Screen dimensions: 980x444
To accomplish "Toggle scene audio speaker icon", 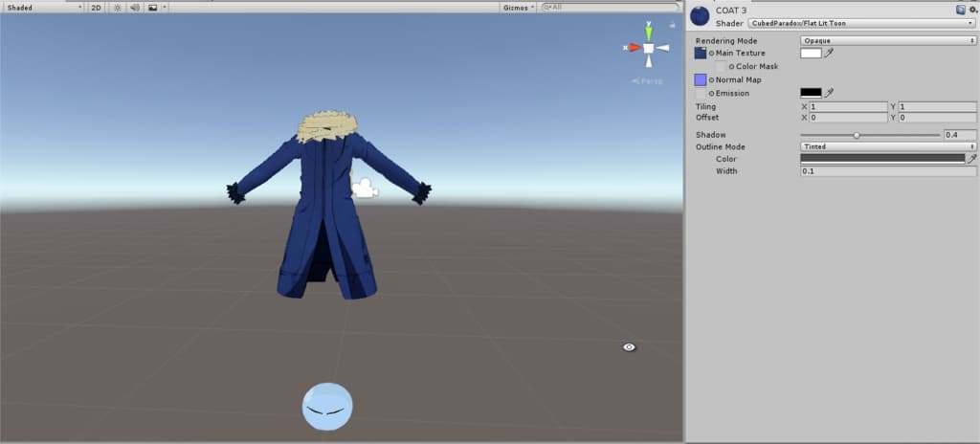I will click(134, 8).
